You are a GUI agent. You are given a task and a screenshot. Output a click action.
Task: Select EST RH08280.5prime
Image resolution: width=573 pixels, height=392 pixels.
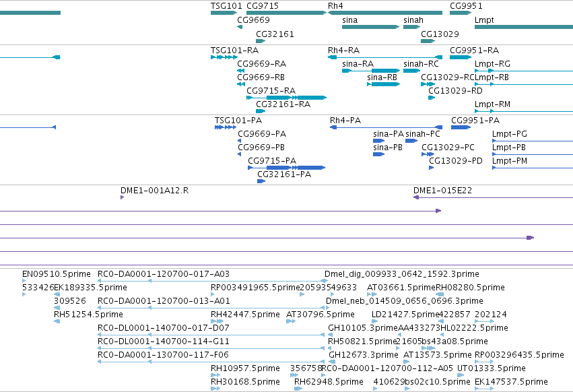point(440,294)
